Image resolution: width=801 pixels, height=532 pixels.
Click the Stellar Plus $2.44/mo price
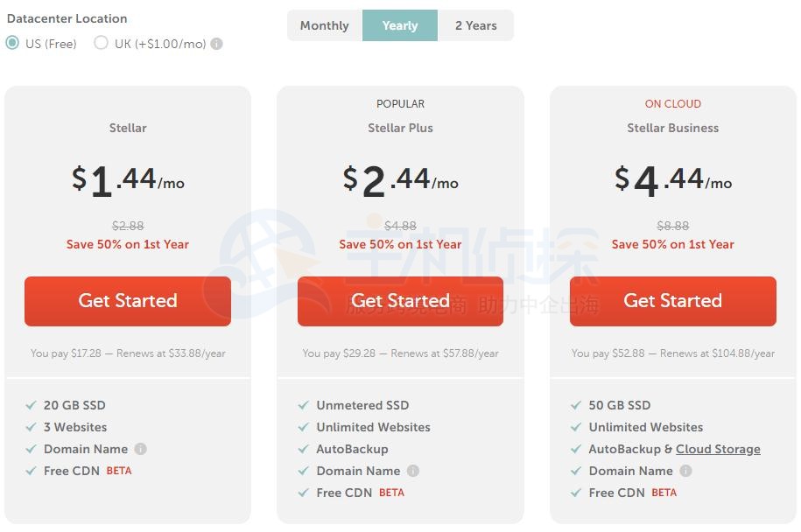[x=400, y=180]
